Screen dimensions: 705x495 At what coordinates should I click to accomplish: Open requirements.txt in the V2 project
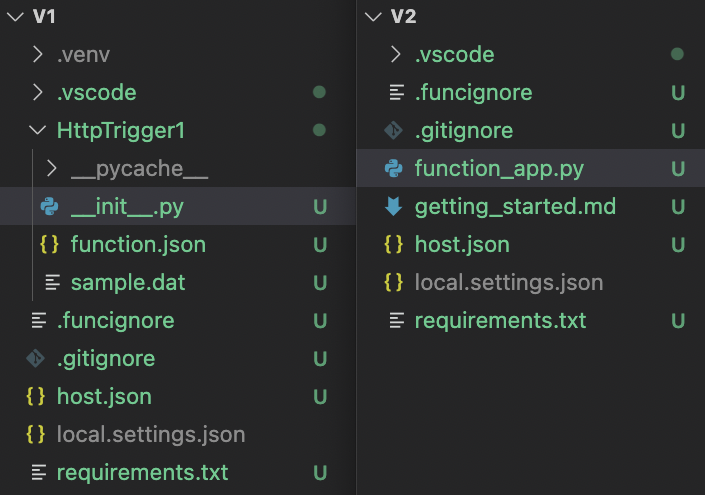click(500, 321)
